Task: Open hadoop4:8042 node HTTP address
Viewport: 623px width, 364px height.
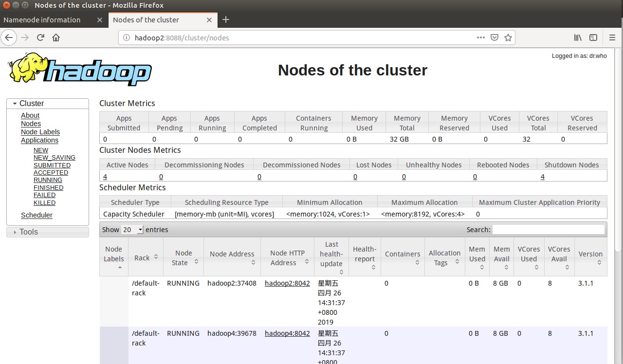Action: [x=287, y=333]
